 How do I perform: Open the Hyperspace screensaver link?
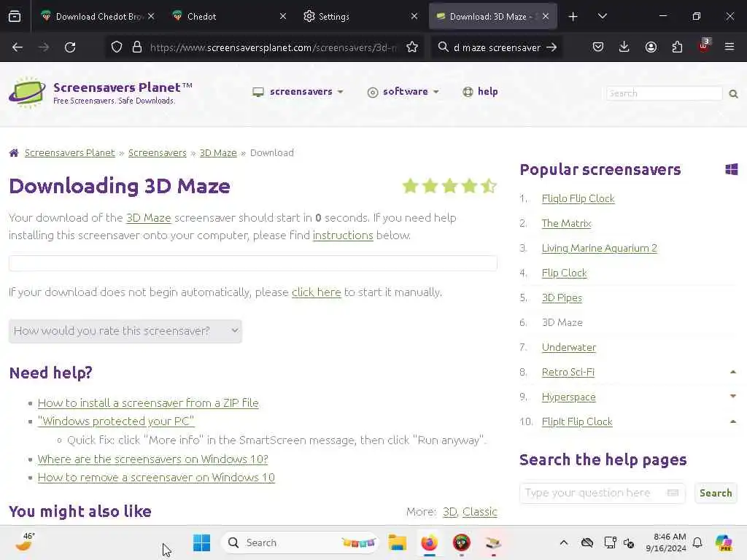[568, 397]
